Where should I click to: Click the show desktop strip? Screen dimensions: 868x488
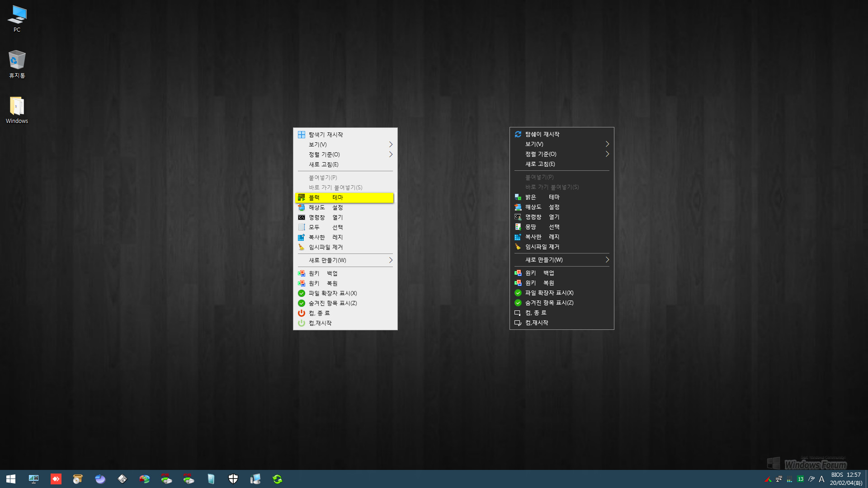pos(866,479)
